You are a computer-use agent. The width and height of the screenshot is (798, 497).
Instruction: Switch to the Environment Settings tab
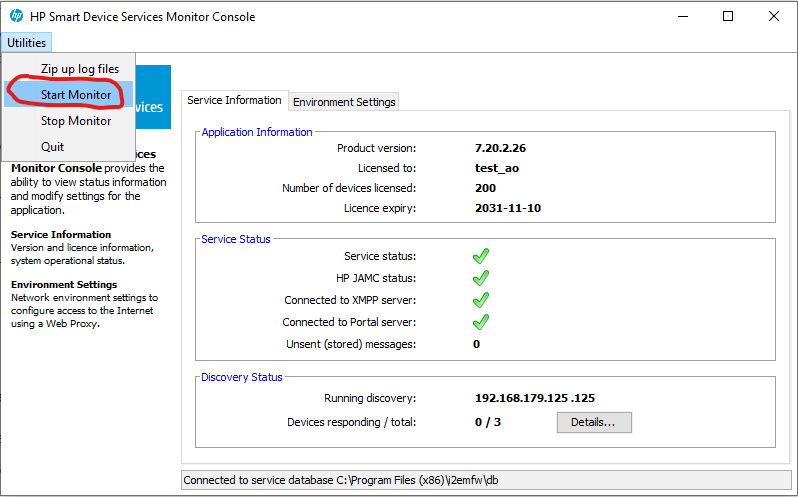[344, 102]
